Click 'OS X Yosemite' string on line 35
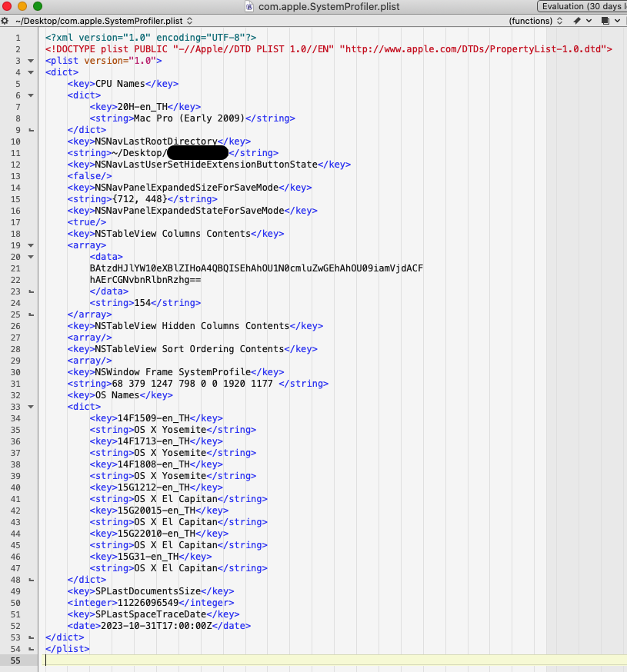Screen dimensions: 627x672 tap(170, 430)
